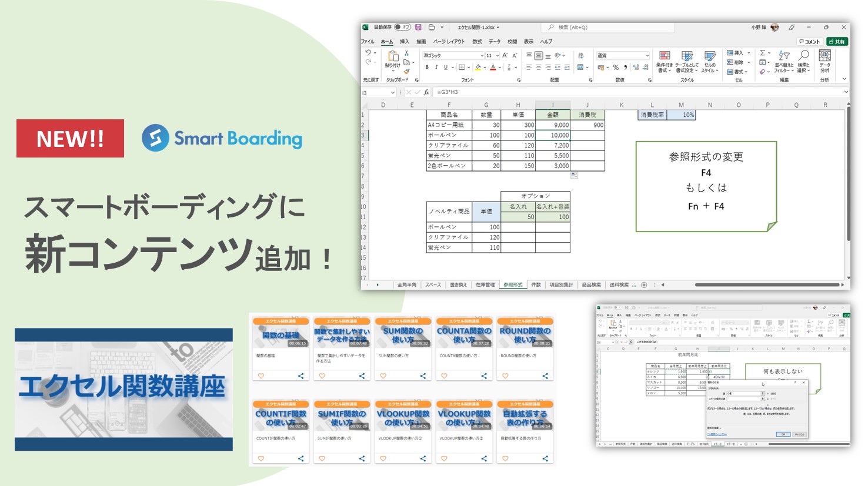The width and height of the screenshot is (868, 486).
Task: Click the Align Right icon
Action: coord(547,68)
